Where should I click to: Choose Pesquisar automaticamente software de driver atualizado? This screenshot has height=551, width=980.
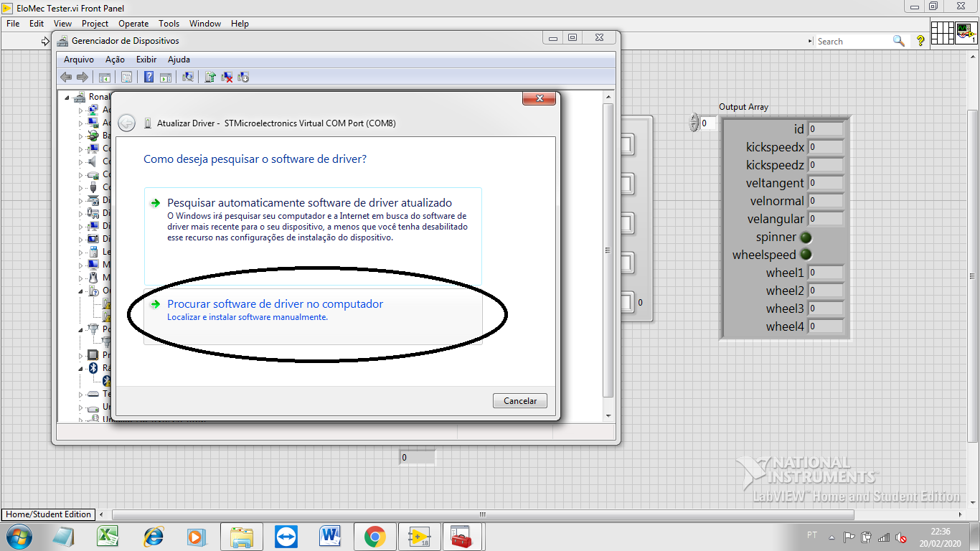click(x=313, y=236)
